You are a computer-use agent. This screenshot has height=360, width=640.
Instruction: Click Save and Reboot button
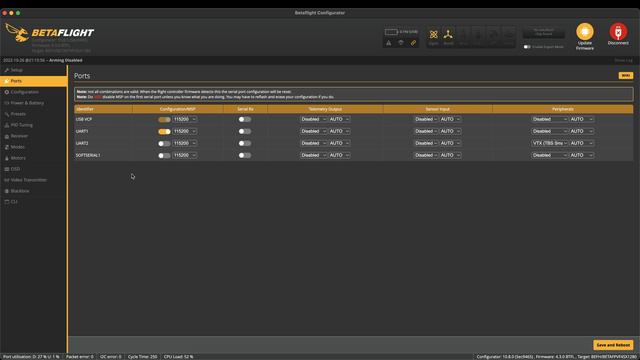coord(613,345)
